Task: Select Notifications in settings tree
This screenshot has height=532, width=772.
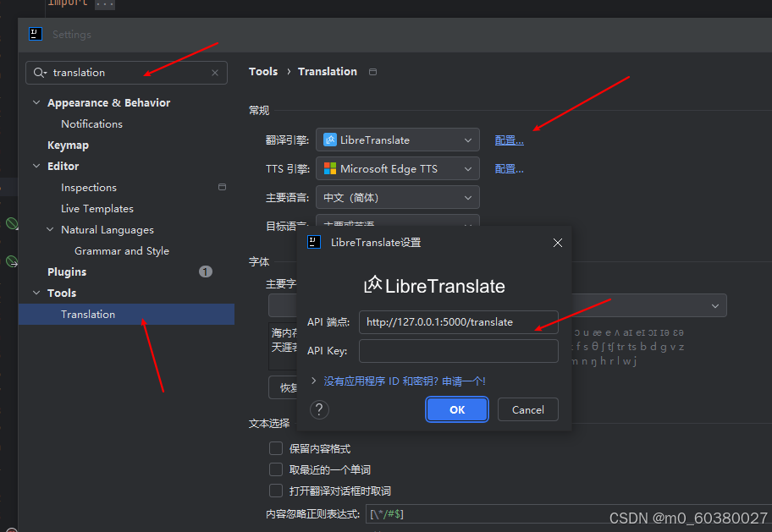Action: [x=91, y=124]
